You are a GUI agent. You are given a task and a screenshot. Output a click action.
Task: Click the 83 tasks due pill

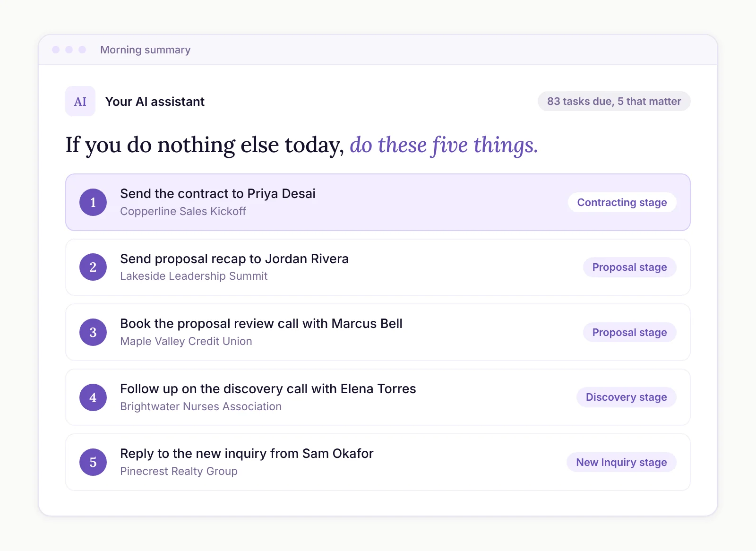click(x=614, y=101)
